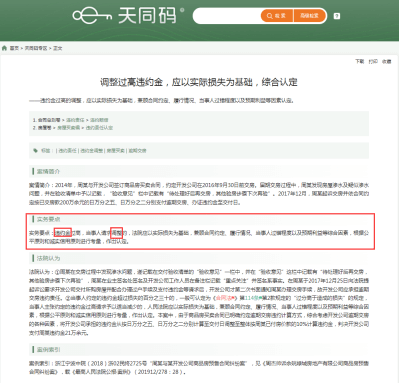The width and height of the screenshot is (400, 383).
Task: Click the orange 检索 search button
Action: (277, 16)
